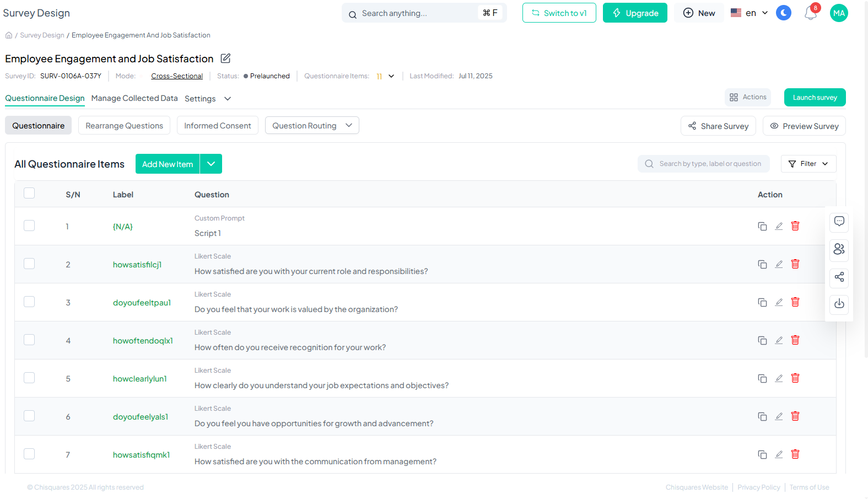The width and height of the screenshot is (868, 499).
Task: Expand the Add New Item arrow menu
Action: click(x=211, y=164)
